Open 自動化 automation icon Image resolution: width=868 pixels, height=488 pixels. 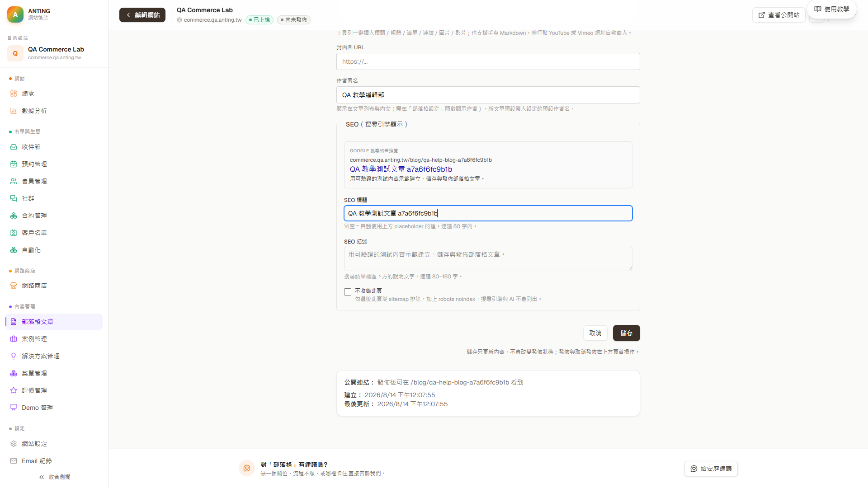pos(14,250)
